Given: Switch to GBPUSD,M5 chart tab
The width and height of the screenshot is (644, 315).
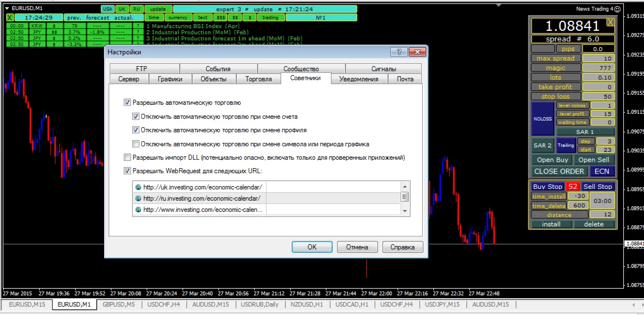Looking at the screenshot, I should click(119, 305).
